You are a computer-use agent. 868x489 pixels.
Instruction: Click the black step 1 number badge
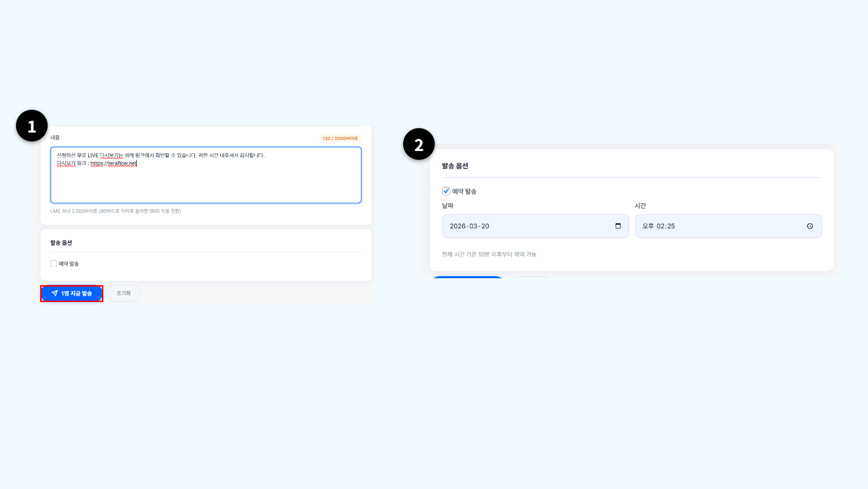(x=32, y=126)
